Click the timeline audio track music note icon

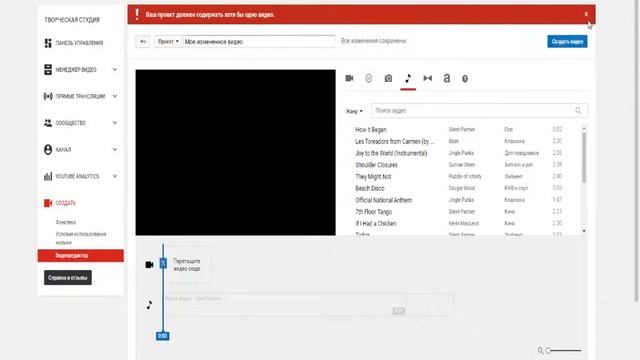pyautogui.click(x=149, y=304)
